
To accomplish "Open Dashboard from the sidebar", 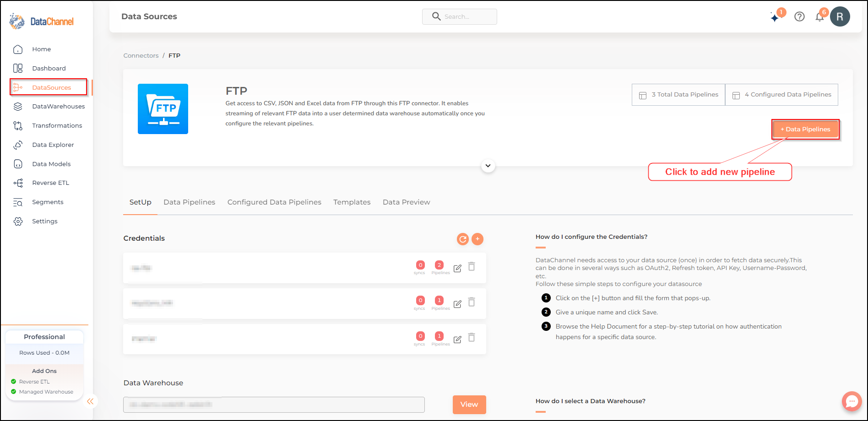I will tap(49, 68).
